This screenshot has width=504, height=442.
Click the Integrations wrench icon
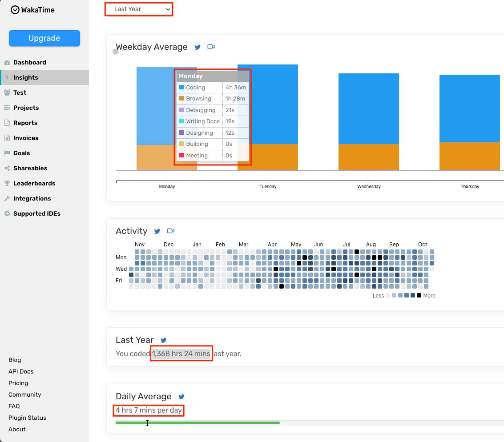(7, 198)
